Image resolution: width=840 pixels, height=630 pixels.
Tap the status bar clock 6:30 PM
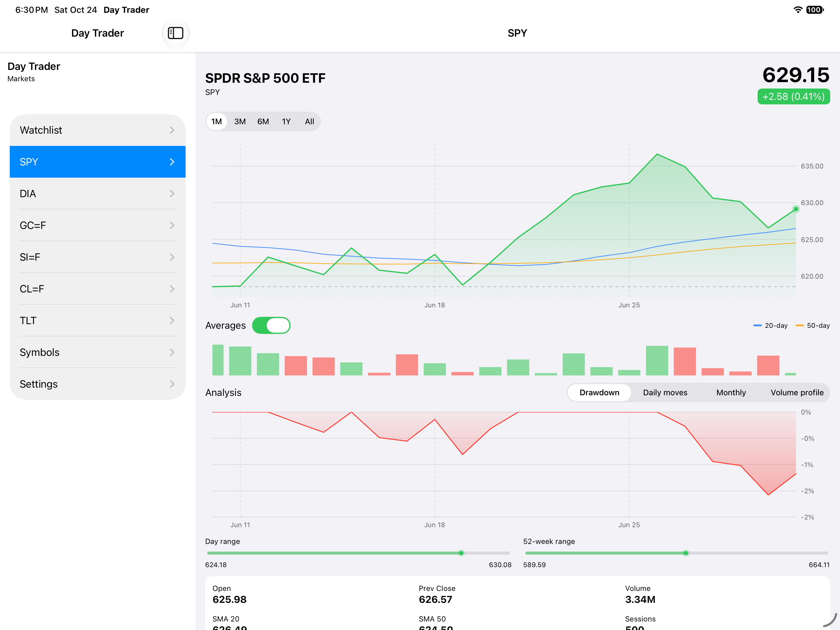coord(31,10)
